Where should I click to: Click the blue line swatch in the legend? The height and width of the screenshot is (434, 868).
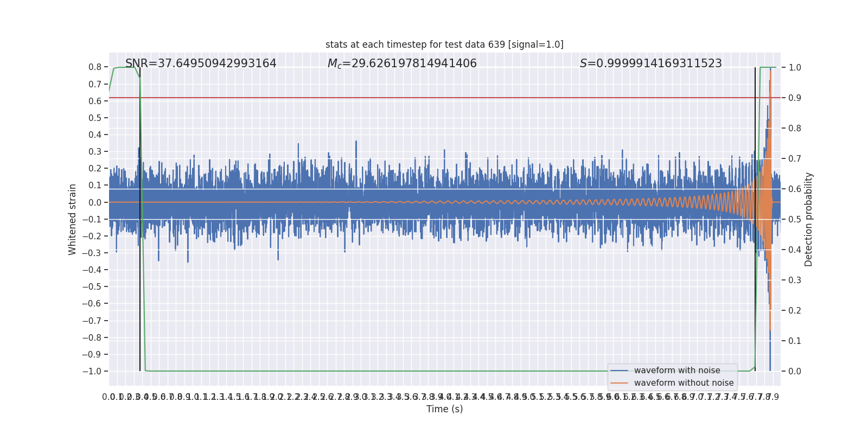(x=620, y=371)
